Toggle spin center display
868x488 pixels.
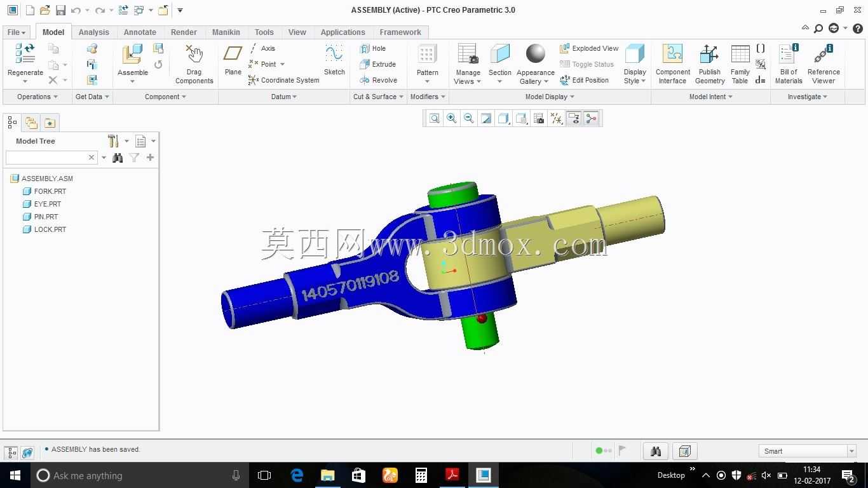click(592, 118)
